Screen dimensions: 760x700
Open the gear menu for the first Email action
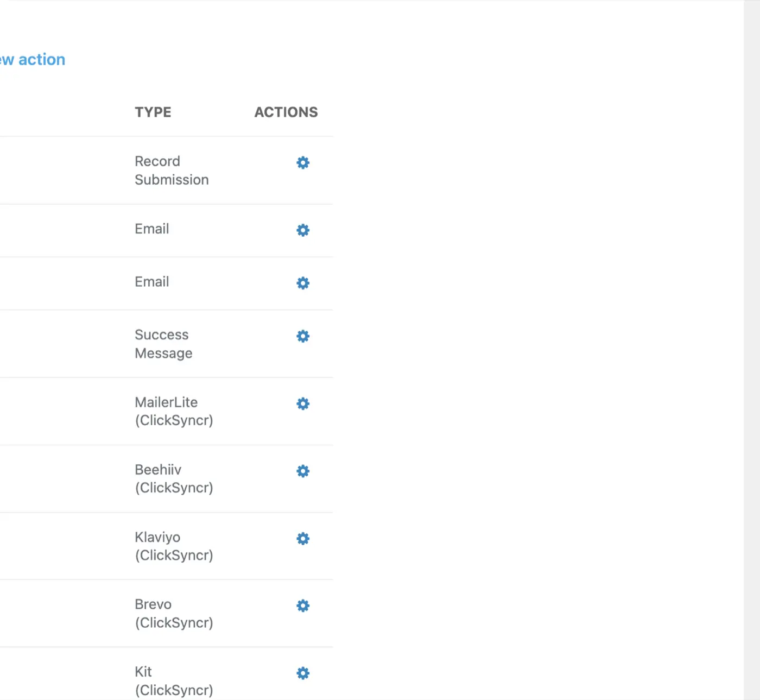(303, 230)
